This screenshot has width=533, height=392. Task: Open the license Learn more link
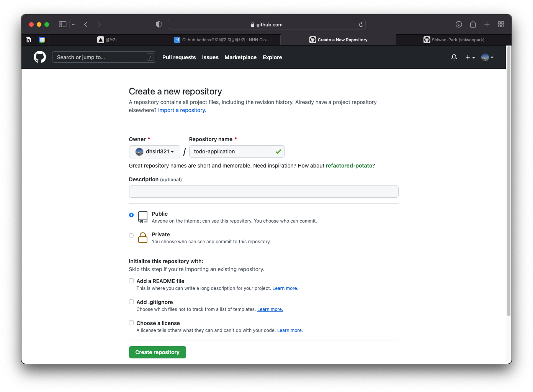point(290,330)
